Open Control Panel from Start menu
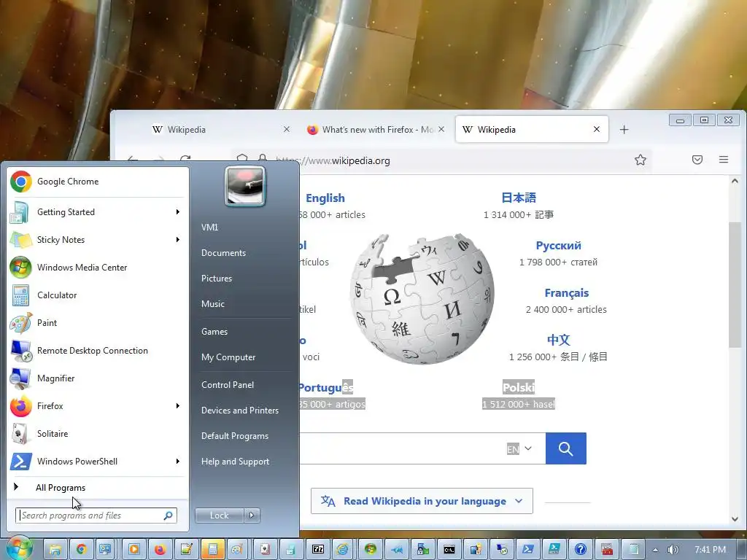The width and height of the screenshot is (747, 560). pos(228,385)
